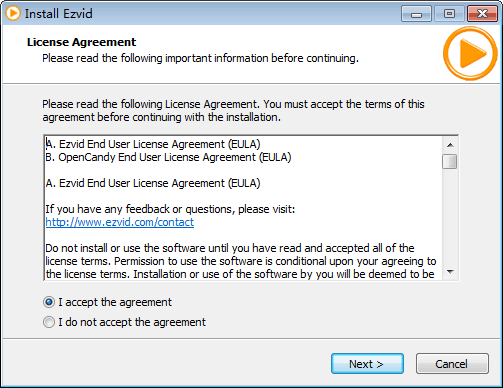Click the "License Agreement" heading

(82, 42)
